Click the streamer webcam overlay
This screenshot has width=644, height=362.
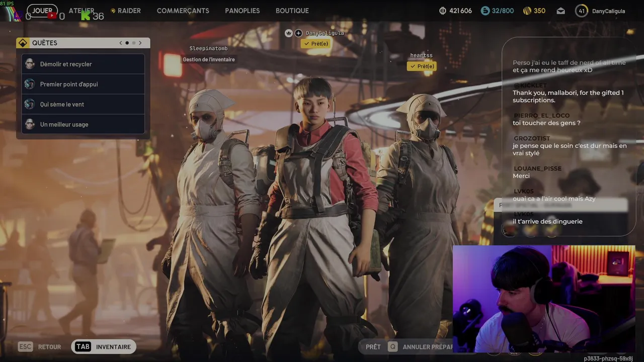coord(543,299)
